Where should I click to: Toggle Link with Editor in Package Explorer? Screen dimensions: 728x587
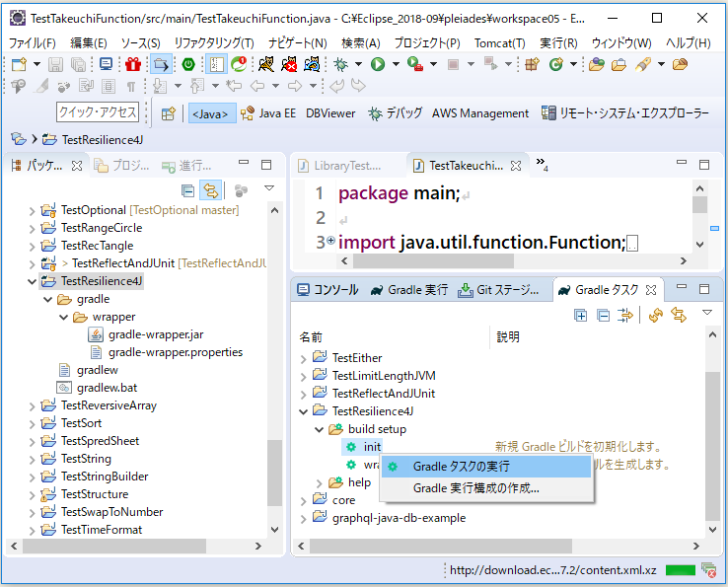coord(211,190)
